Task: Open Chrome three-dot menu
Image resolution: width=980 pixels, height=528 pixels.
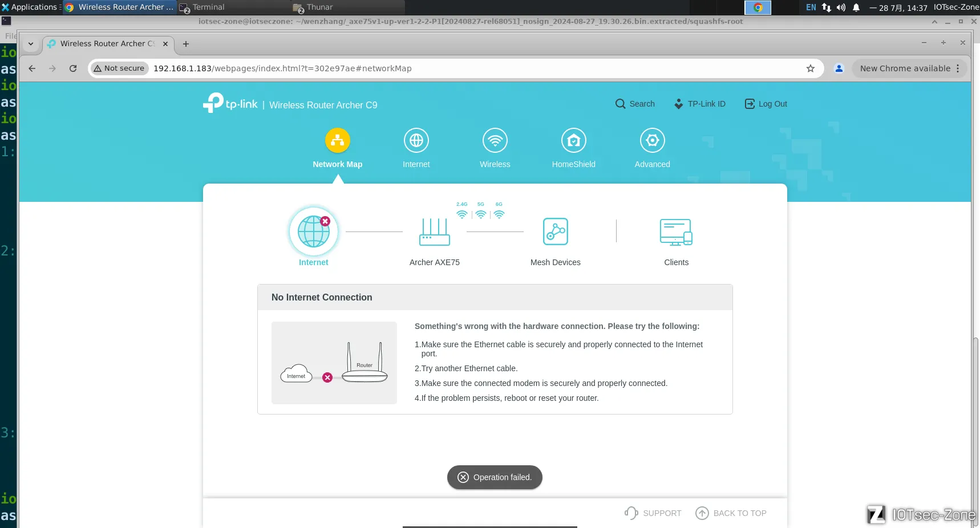Action: (x=958, y=68)
